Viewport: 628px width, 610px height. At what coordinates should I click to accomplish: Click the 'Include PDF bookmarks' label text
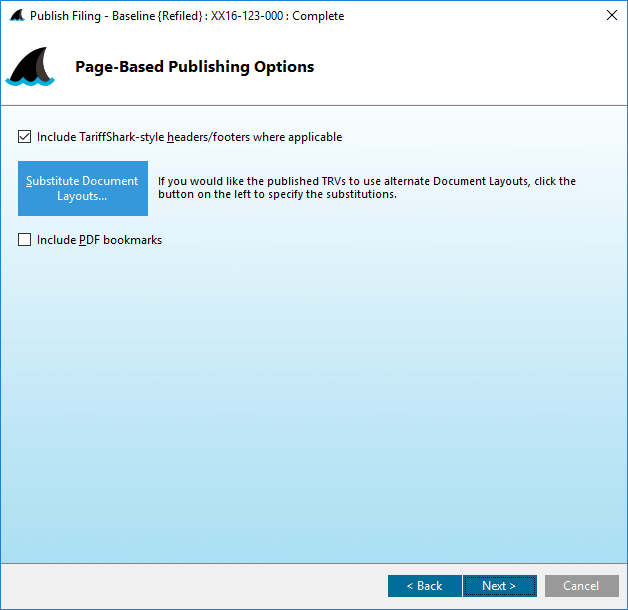pos(99,240)
